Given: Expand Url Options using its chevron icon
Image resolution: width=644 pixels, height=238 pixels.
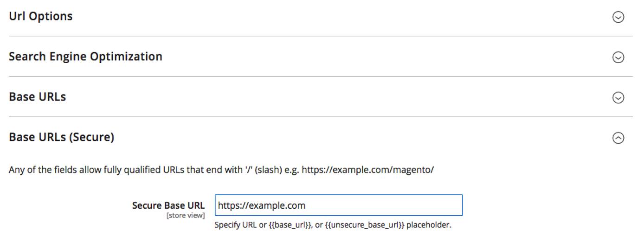Looking at the screenshot, I should coord(618,17).
